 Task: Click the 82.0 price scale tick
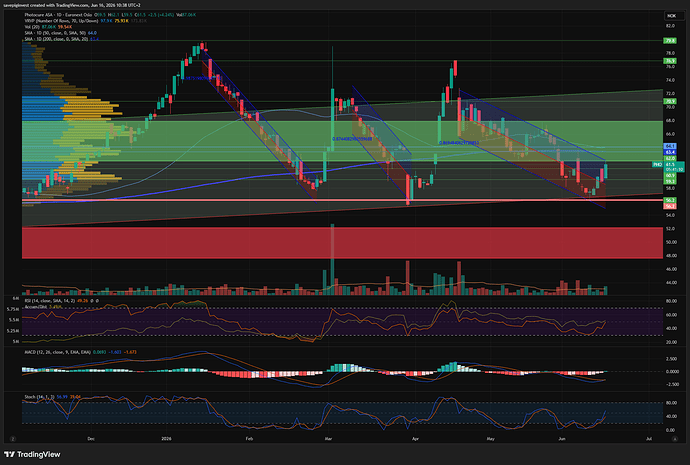coord(670,26)
